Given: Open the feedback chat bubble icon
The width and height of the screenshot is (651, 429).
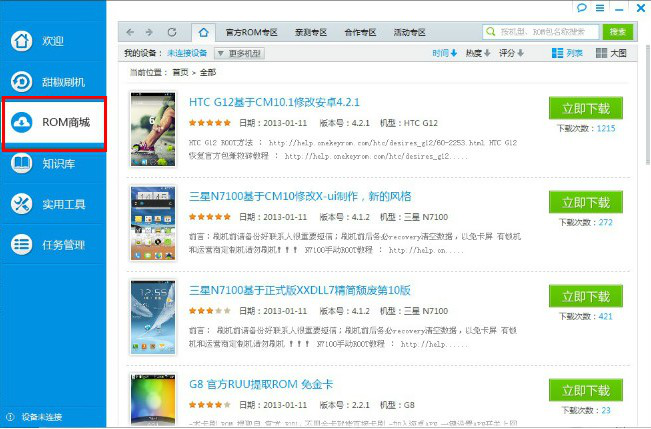Looking at the screenshot, I should [582, 8].
